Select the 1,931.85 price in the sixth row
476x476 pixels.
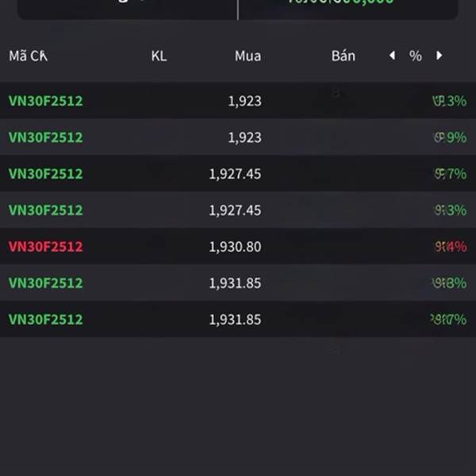click(x=235, y=283)
